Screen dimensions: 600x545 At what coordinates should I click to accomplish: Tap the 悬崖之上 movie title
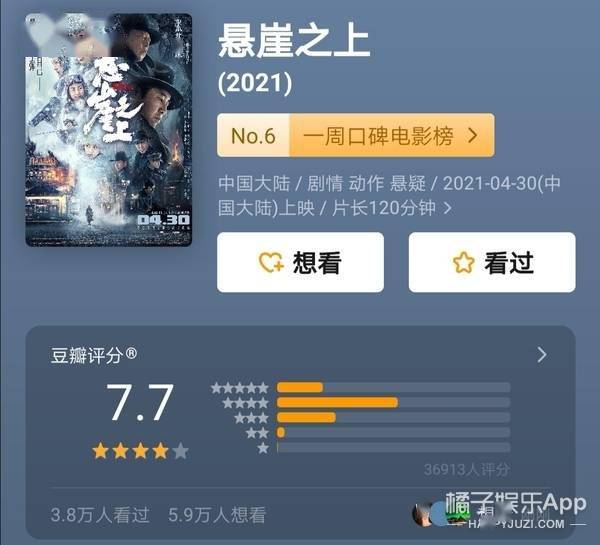point(294,41)
